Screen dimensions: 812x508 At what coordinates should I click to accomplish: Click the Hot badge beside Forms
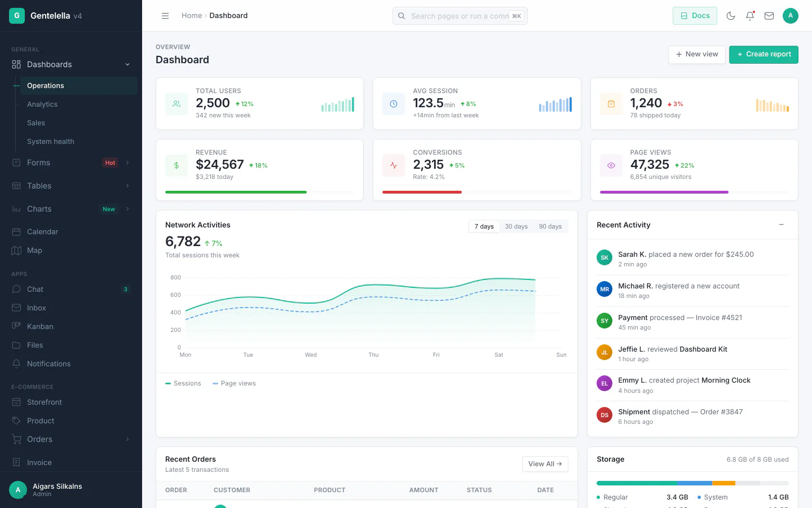tap(110, 163)
